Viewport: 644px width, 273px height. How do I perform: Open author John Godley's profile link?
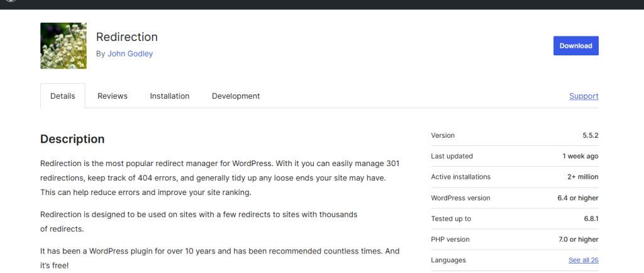(x=130, y=53)
